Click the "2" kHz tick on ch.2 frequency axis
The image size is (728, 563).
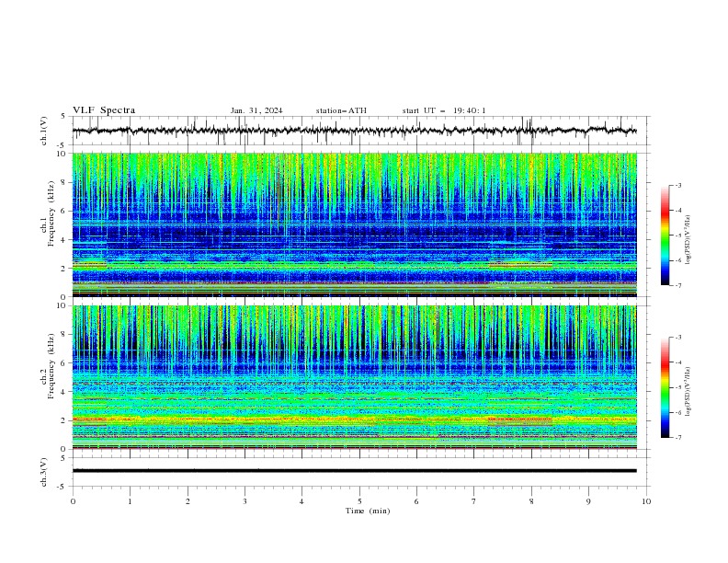(x=63, y=420)
